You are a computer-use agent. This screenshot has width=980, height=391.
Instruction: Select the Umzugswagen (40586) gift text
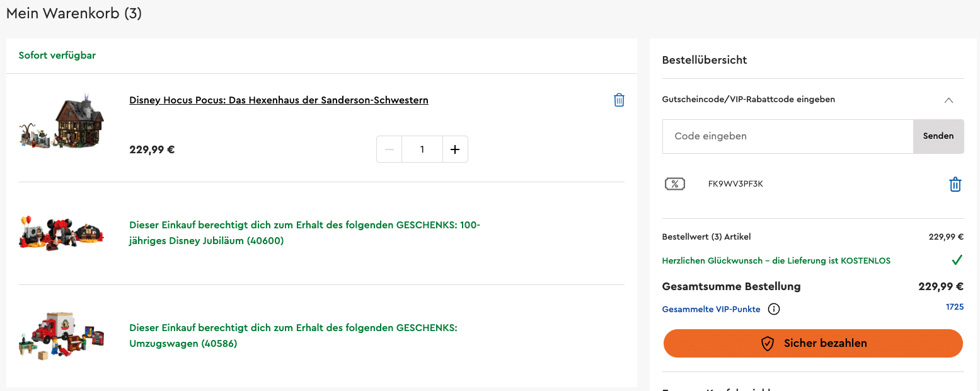point(293,336)
